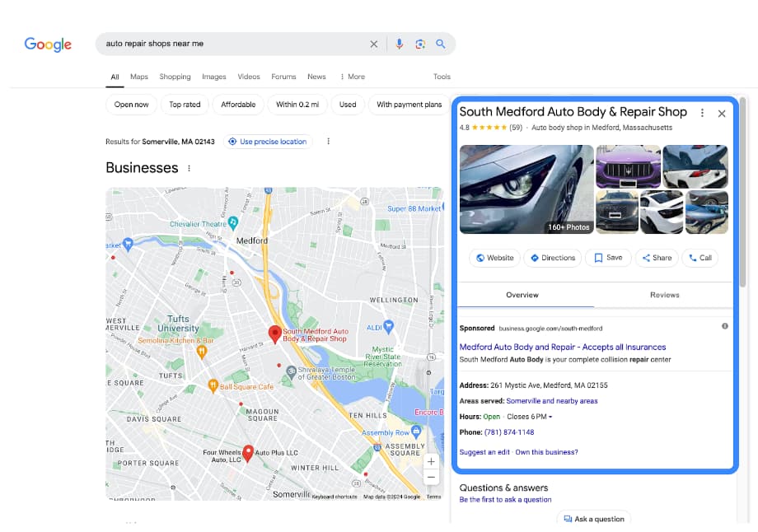This screenshot has width=758, height=532.
Task: Select the All results tab
Action: pyautogui.click(x=115, y=77)
